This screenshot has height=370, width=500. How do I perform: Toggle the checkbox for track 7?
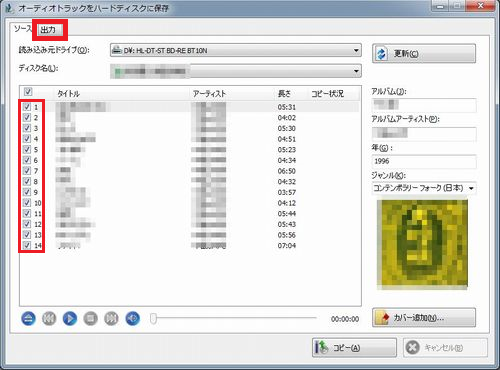[27, 171]
